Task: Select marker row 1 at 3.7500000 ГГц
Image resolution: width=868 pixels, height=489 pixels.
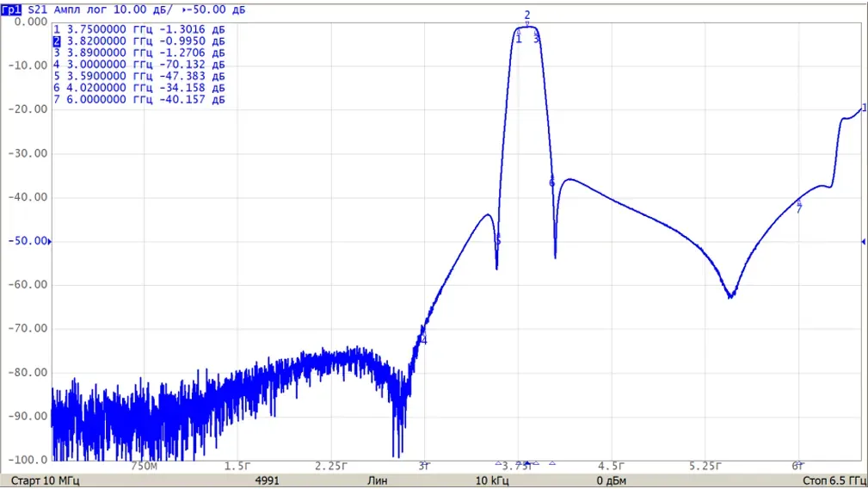Action: click(x=139, y=29)
